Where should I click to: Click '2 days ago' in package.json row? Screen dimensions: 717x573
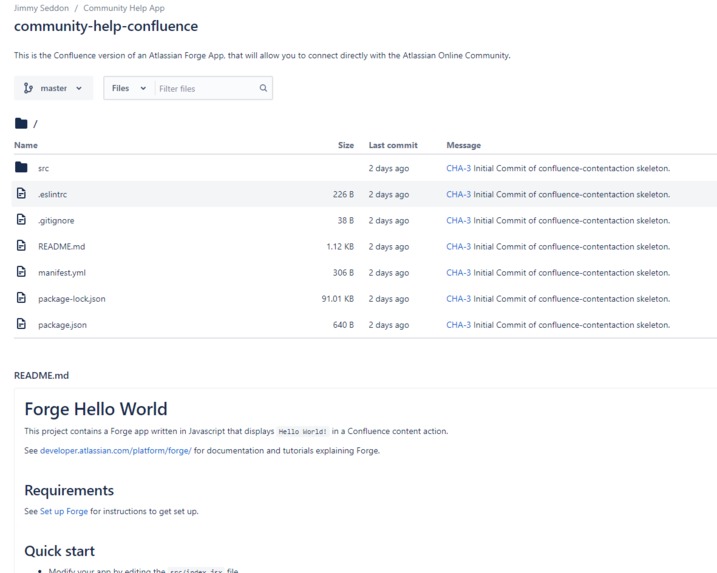click(x=389, y=325)
